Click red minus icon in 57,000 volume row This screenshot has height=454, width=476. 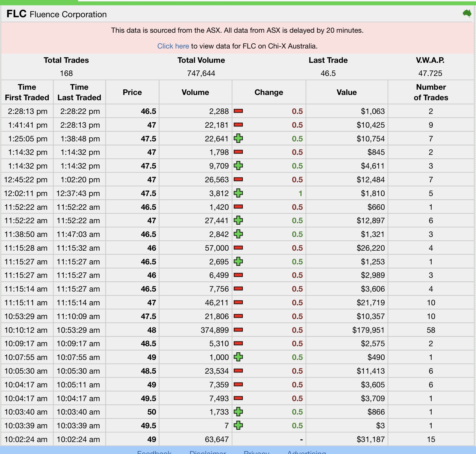pyautogui.click(x=238, y=248)
